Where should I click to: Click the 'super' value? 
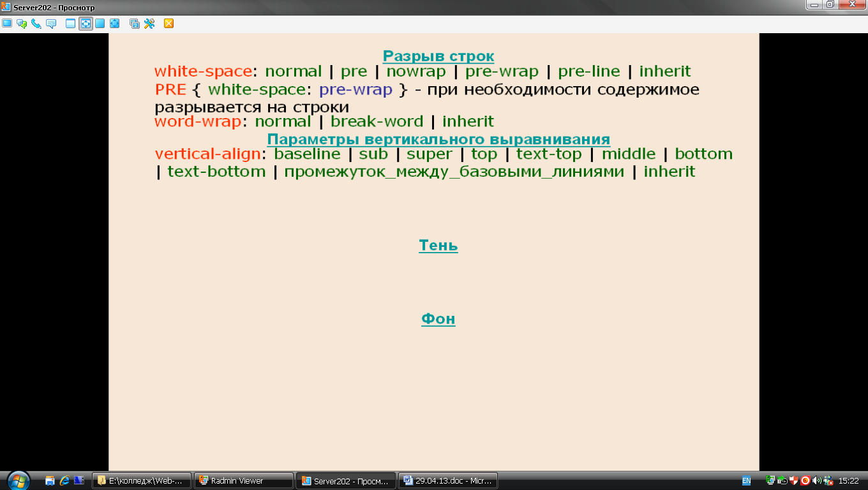click(x=430, y=154)
